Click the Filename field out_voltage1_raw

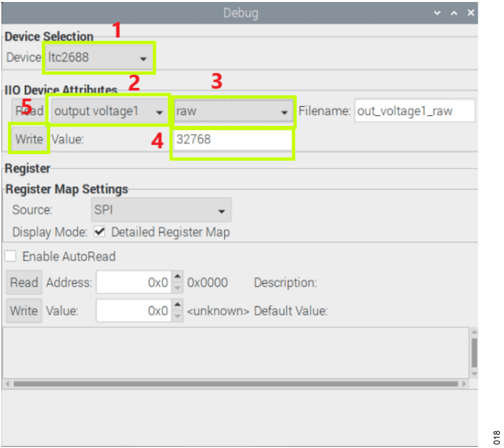[414, 111]
